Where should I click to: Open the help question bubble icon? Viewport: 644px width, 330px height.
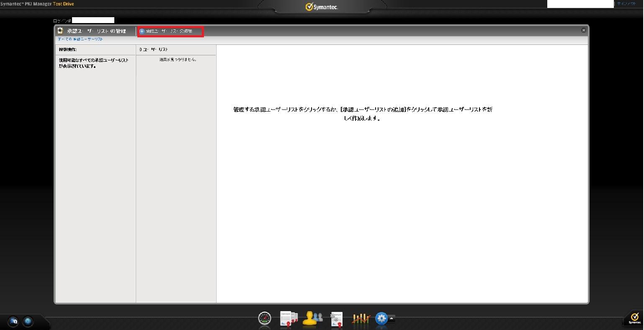click(x=13, y=322)
